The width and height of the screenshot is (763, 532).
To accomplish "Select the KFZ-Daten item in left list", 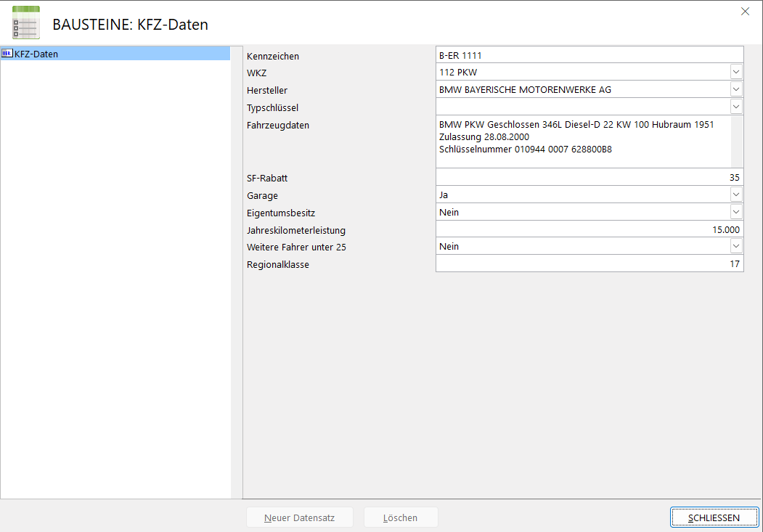I will click(x=36, y=54).
